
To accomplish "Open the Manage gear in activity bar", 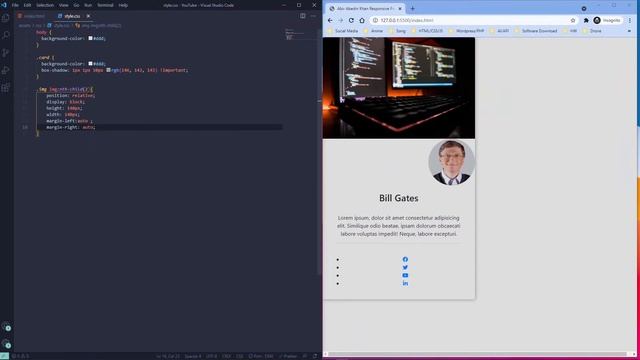I will [x=6, y=344].
